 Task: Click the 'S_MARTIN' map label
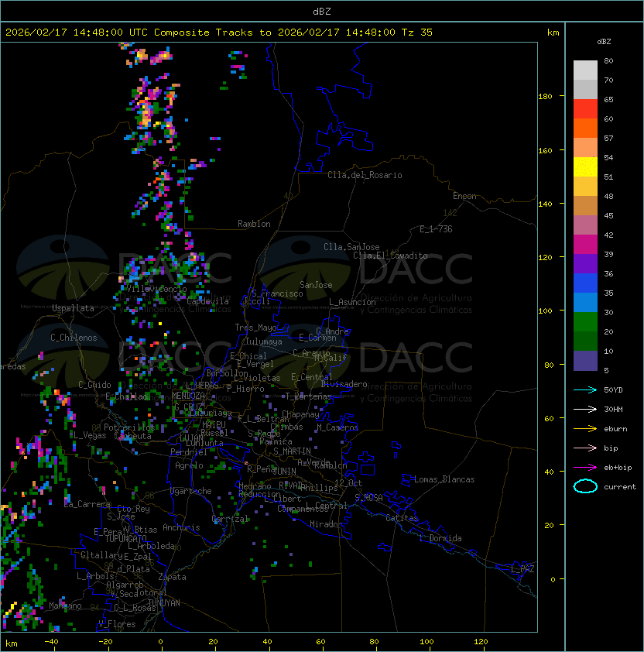coord(292,451)
